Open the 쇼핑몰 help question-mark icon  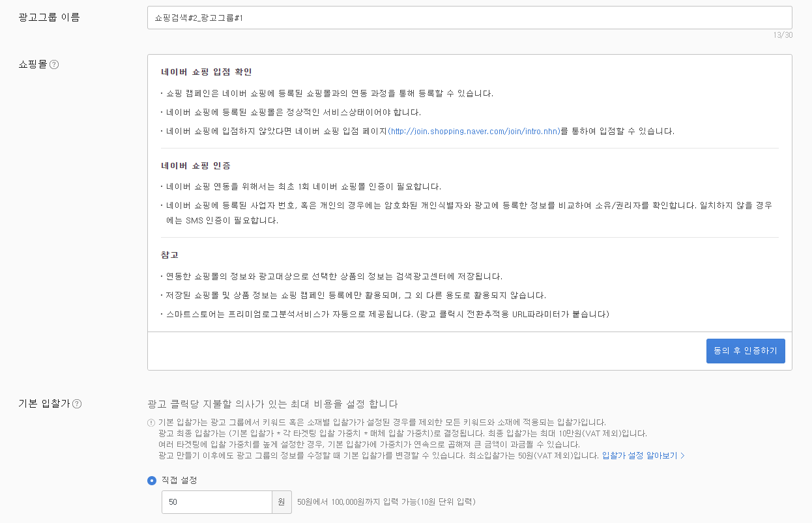pyautogui.click(x=54, y=64)
